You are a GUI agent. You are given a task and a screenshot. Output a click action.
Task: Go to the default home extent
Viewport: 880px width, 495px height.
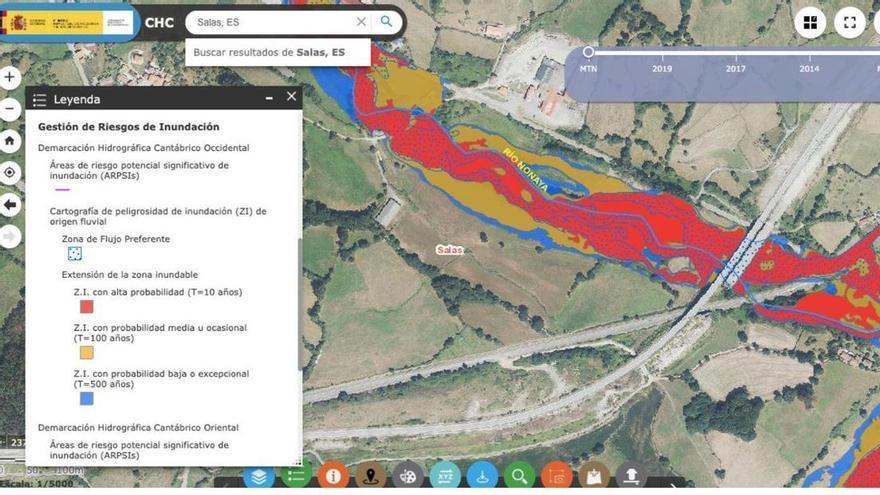(10, 141)
